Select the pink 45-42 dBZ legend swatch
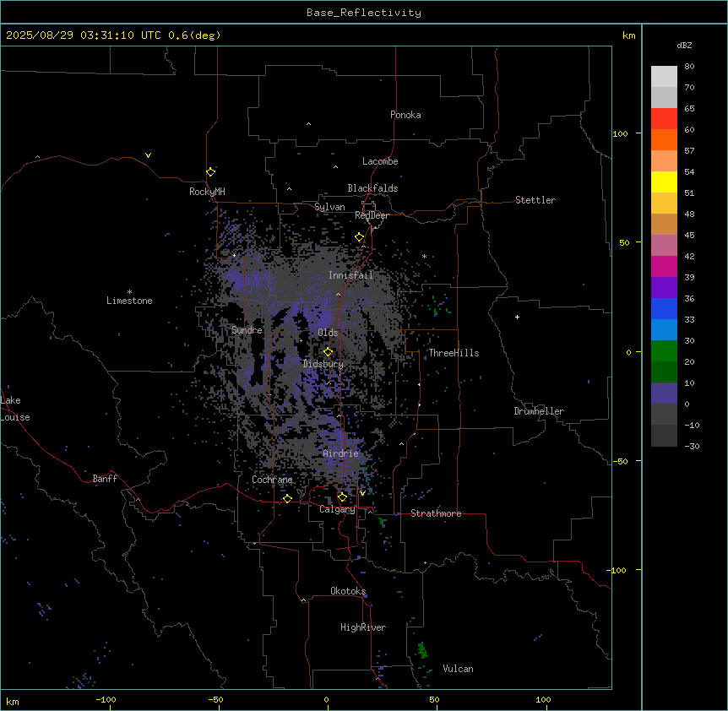 (664, 245)
